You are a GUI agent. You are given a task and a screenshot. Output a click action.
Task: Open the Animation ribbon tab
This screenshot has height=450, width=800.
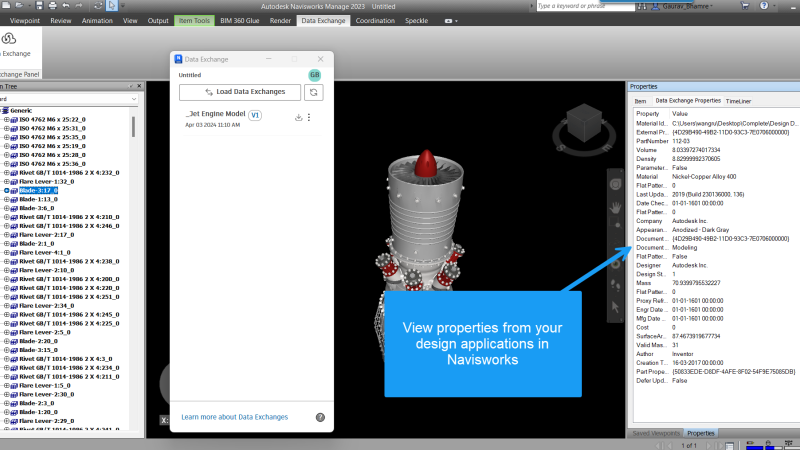pos(97,20)
